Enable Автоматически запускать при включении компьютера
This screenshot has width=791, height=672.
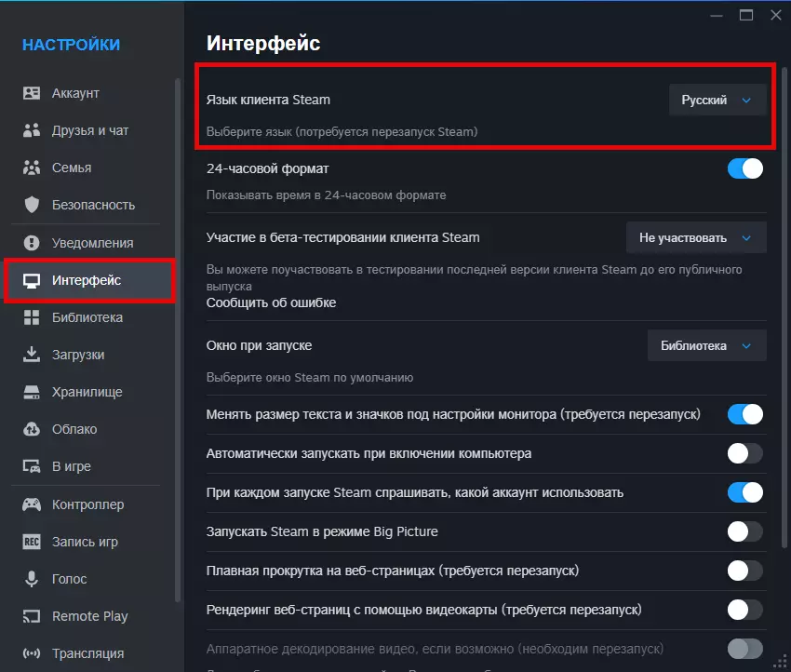tap(744, 453)
